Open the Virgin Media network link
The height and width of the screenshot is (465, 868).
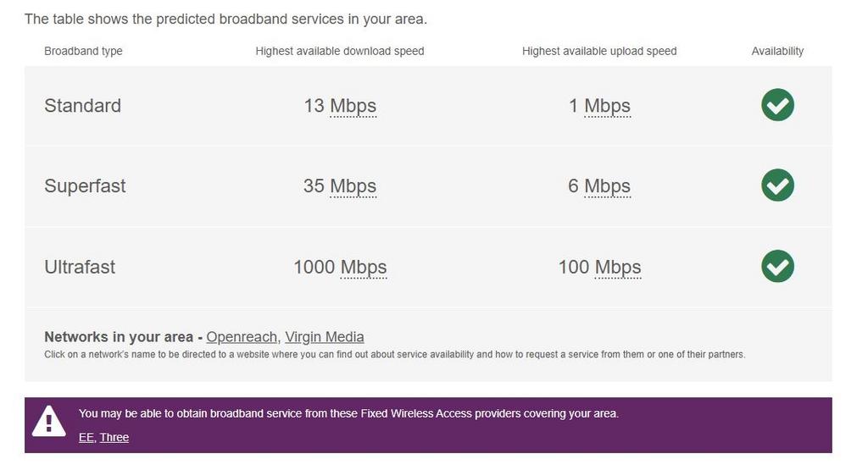tap(325, 337)
